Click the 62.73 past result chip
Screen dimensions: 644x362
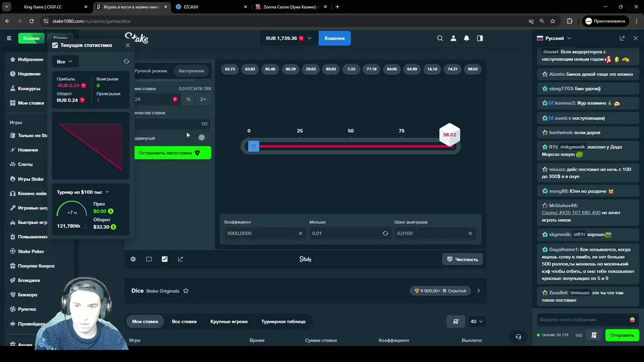[230, 69]
